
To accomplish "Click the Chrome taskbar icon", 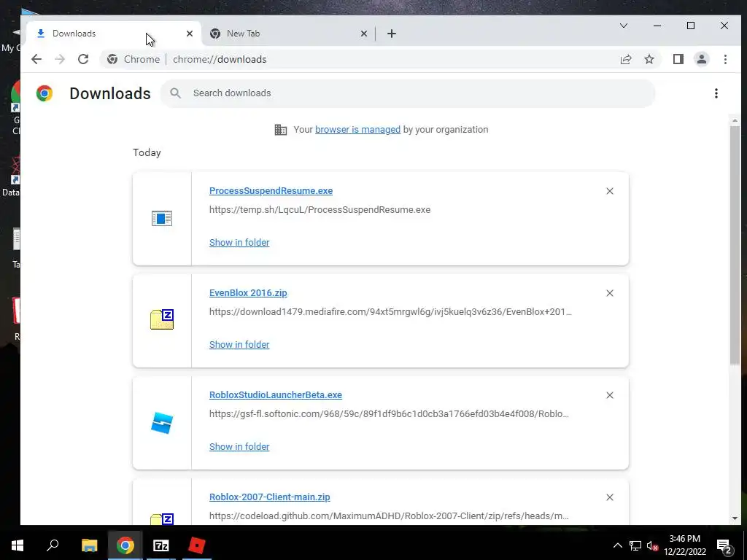I will coord(125,545).
